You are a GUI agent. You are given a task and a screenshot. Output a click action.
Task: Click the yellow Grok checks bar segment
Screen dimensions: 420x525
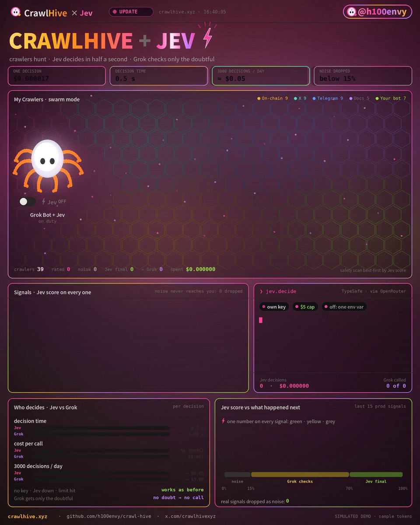click(x=300, y=474)
